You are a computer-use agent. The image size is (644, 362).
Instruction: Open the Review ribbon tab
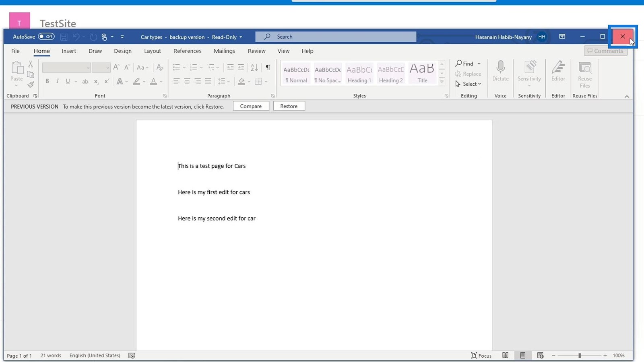click(256, 51)
